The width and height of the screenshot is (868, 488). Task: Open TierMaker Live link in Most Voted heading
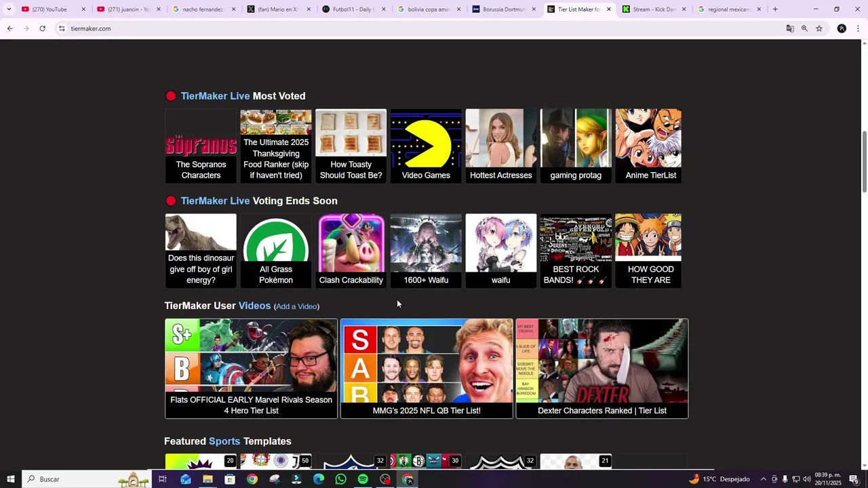[x=215, y=96]
